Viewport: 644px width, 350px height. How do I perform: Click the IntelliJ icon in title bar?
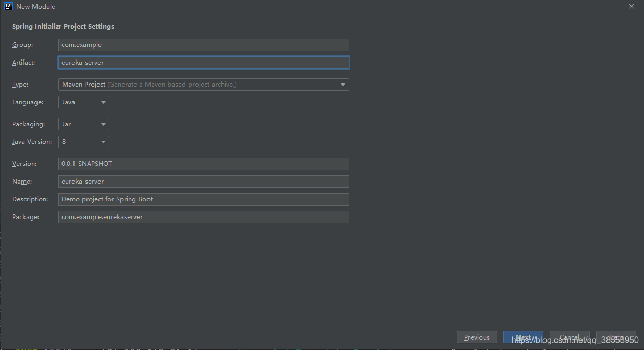coord(8,7)
